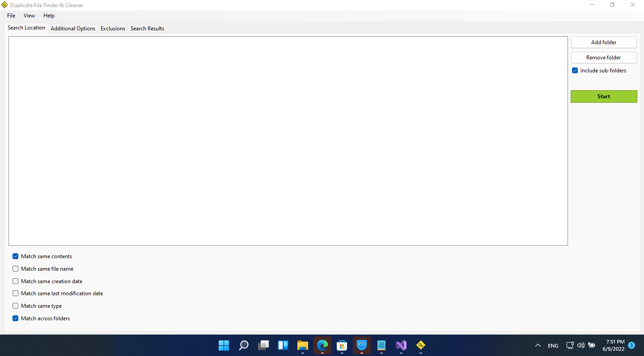The height and width of the screenshot is (356, 644).
Task: Close the Duplicate File Finder window
Action: pos(633,5)
